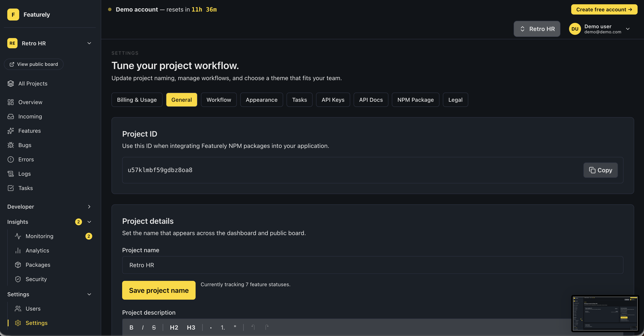Image resolution: width=644 pixels, height=336 pixels.
Task: Switch to the Workflow tab
Action: 218,100
